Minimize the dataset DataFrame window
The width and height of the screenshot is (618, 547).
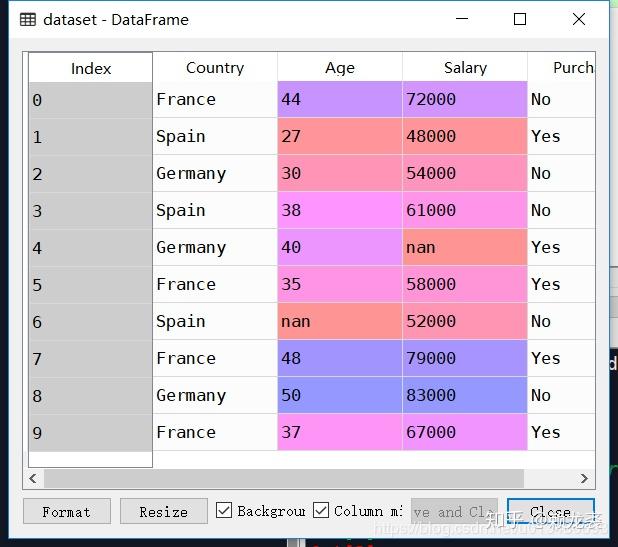click(462, 19)
